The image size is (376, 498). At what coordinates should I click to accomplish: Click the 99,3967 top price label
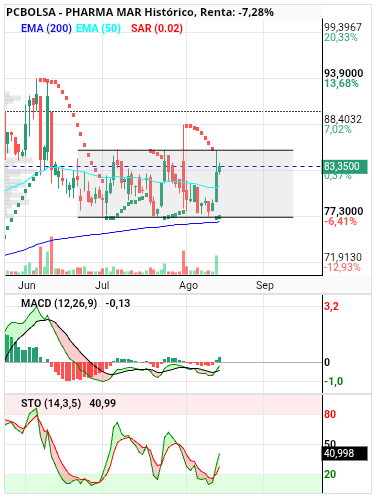(x=343, y=27)
